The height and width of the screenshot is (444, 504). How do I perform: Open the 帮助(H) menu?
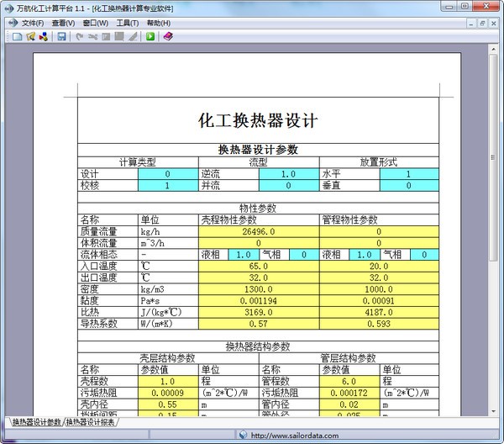[158, 23]
